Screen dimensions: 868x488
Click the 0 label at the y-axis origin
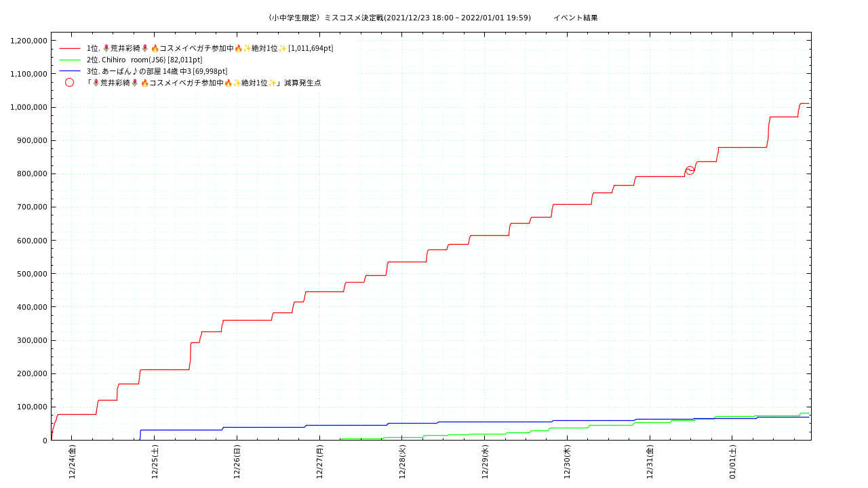(44, 441)
